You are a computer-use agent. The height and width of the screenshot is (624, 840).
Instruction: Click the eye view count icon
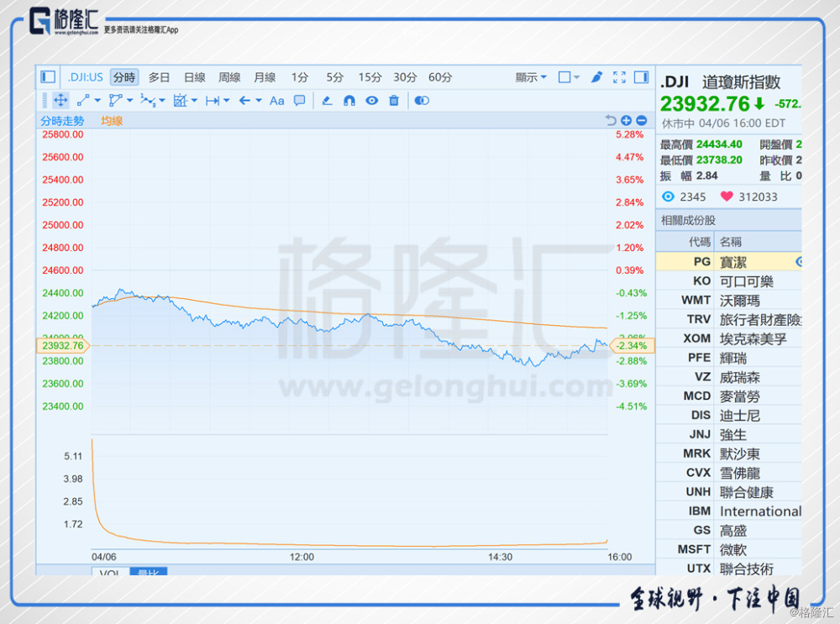pos(668,197)
